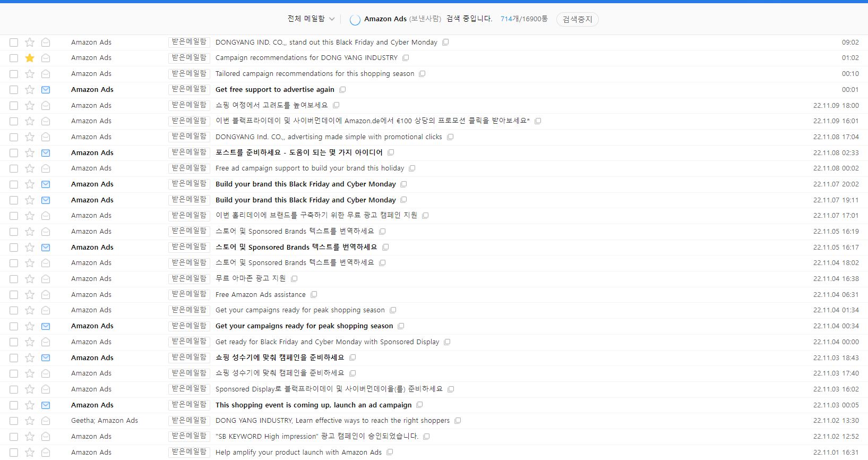
Task: Open Free ad campaign support holiday mail
Action: pyautogui.click(x=310, y=168)
